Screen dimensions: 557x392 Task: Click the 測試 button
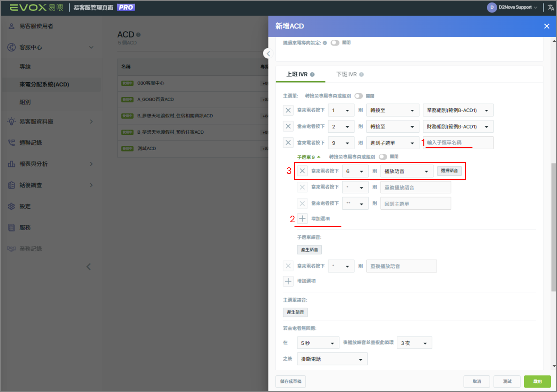(x=507, y=381)
